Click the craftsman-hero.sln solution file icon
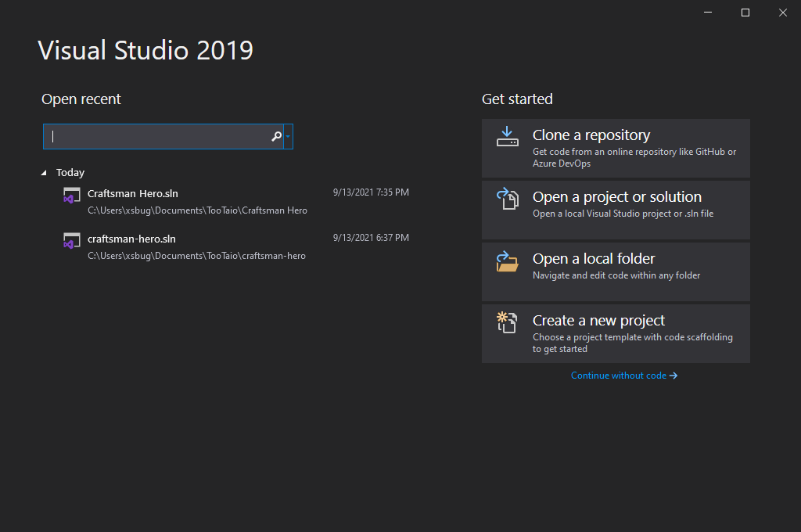Image resolution: width=801 pixels, height=532 pixels. click(x=72, y=241)
